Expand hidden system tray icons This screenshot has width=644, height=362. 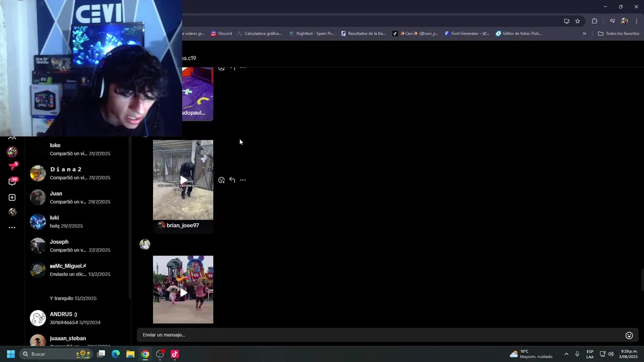[566, 354]
